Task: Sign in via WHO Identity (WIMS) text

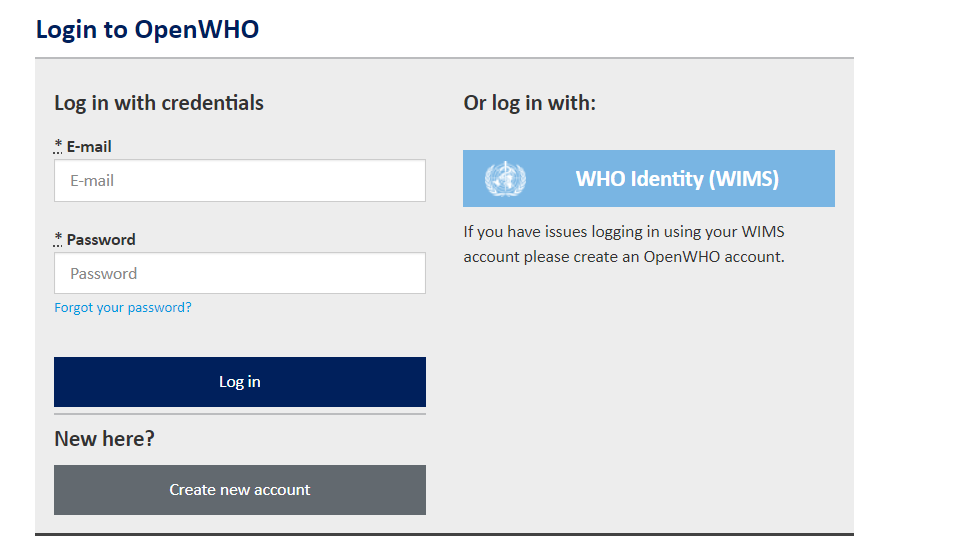Action: (677, 179)
